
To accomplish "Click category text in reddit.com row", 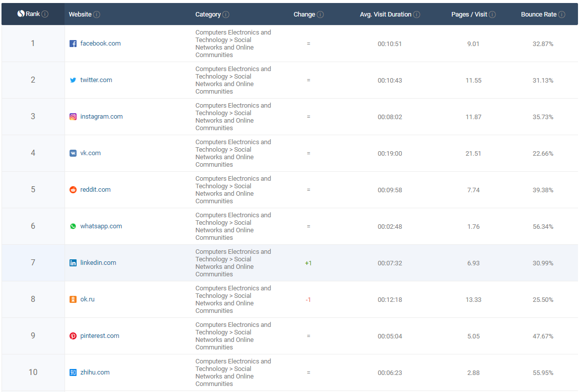I will click(x=233, y=190).
